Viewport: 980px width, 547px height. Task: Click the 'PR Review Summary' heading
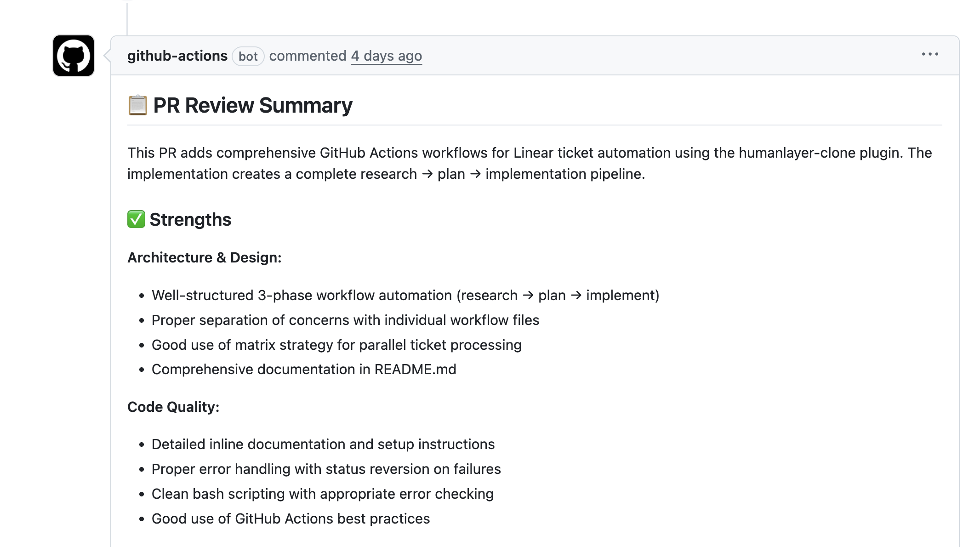coord(252,105)
